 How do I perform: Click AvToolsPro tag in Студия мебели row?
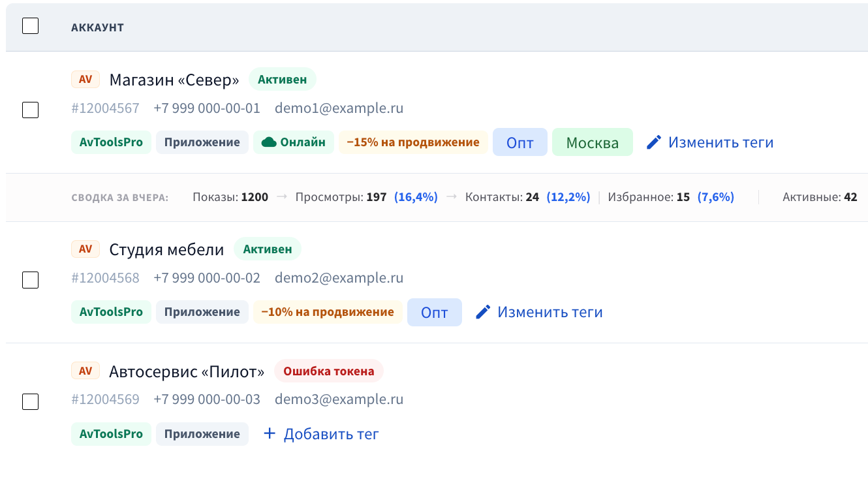111,312
